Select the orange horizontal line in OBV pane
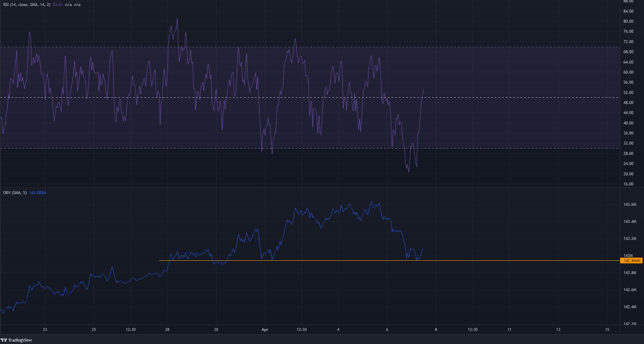644x344 pixels. 389,261
